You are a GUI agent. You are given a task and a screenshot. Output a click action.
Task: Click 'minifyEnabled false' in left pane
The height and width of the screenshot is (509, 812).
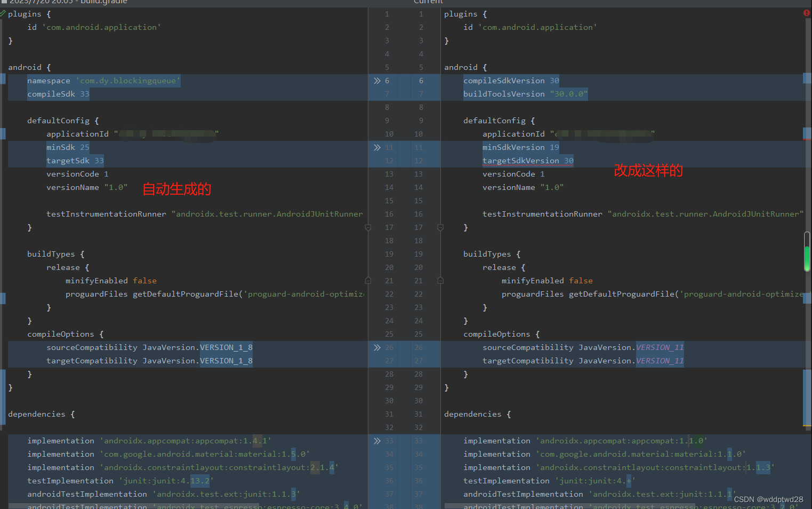point(111,281)
